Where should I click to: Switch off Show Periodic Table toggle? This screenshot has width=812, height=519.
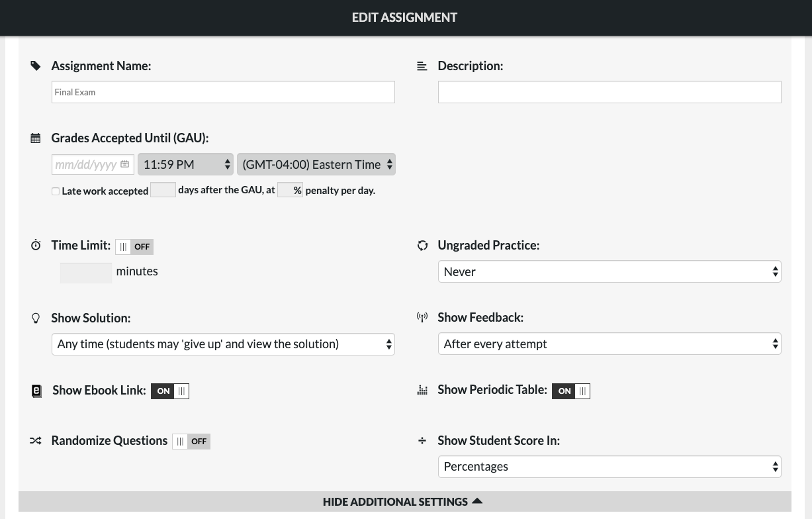[x=570, y=391]
